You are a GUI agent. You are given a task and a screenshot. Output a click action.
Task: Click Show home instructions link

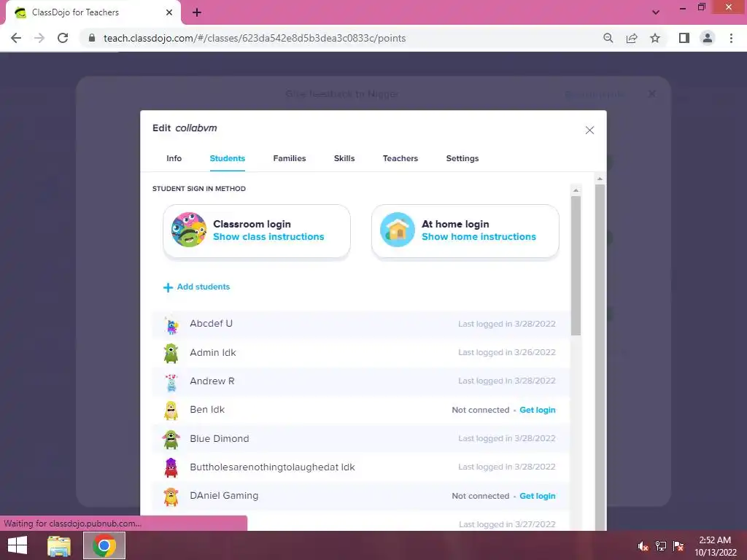[x=479, y=237]
